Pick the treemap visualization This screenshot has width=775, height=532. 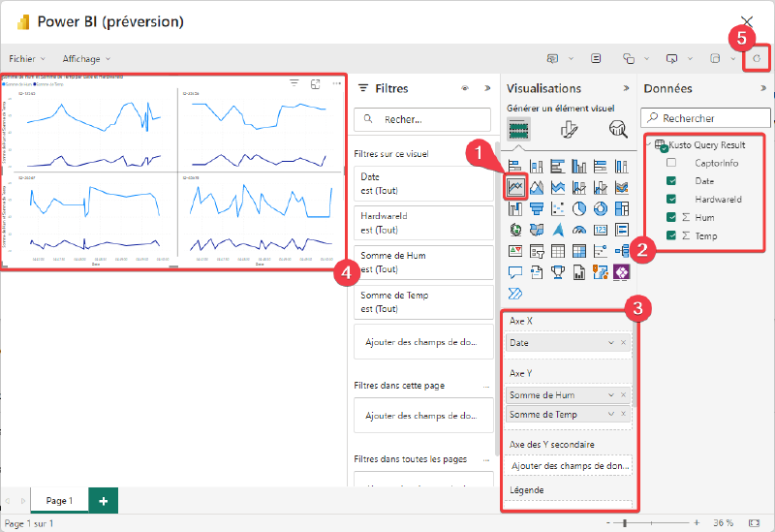click(x=622, y=208)
